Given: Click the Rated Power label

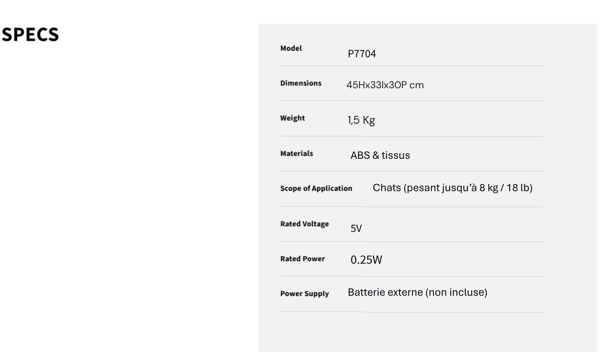Looking at the screenshot, I should [302, 259].
